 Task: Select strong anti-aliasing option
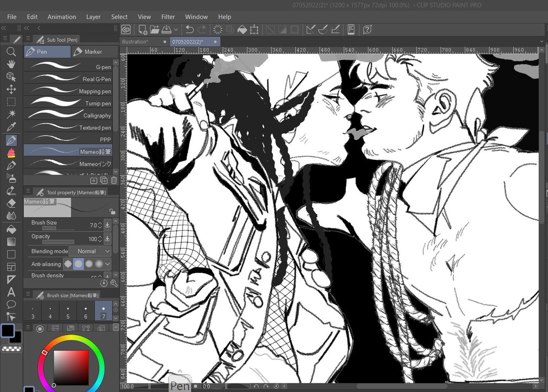coord(99,264)
